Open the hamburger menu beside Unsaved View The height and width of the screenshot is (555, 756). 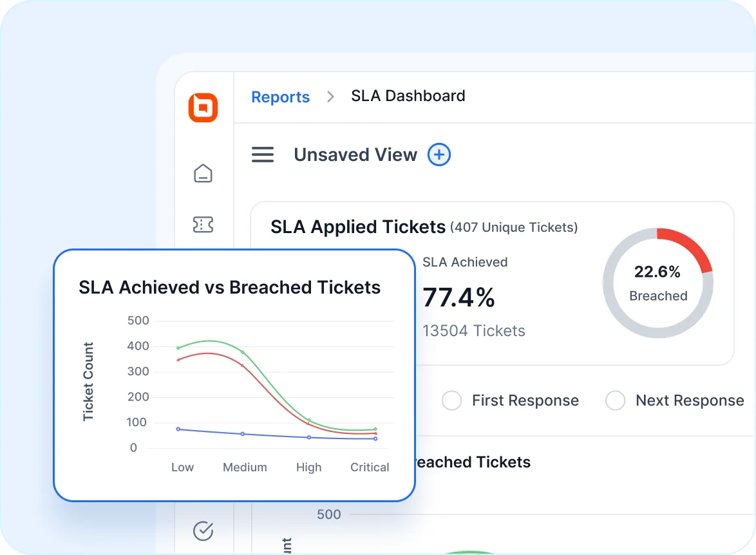point(263,155)
